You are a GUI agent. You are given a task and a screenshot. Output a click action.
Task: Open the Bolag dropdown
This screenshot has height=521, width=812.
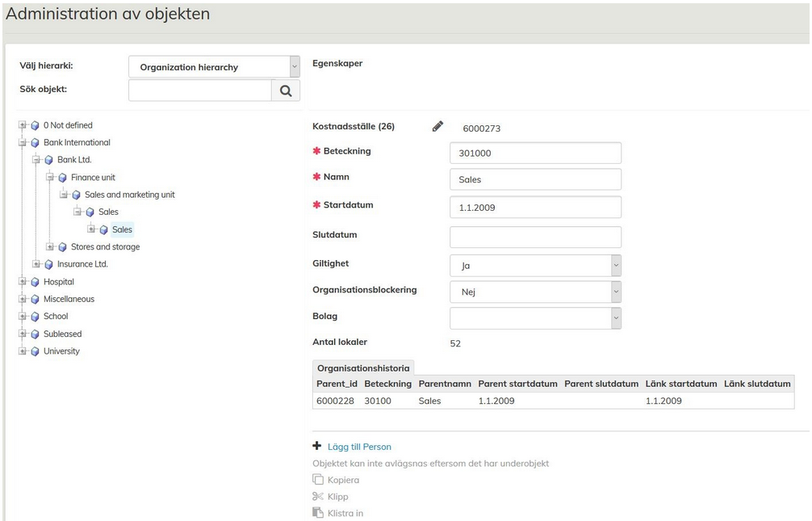pyautogui.click(x=535, y=318)
